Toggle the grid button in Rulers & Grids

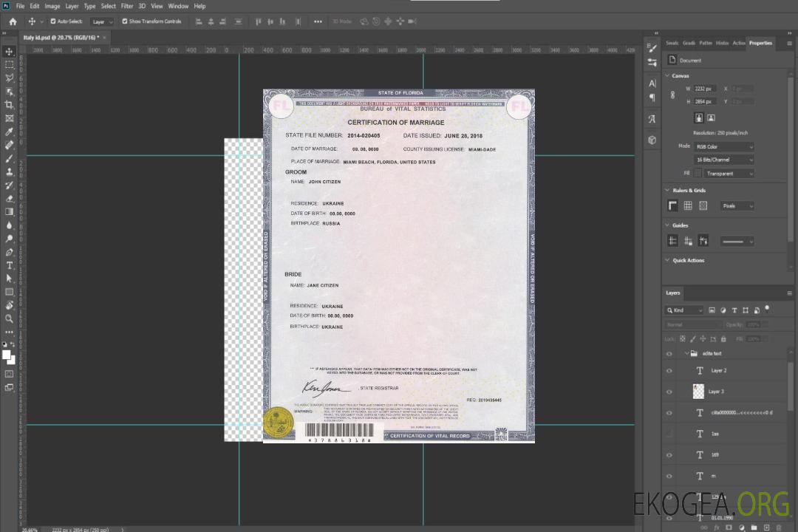[x=688, y=205]
